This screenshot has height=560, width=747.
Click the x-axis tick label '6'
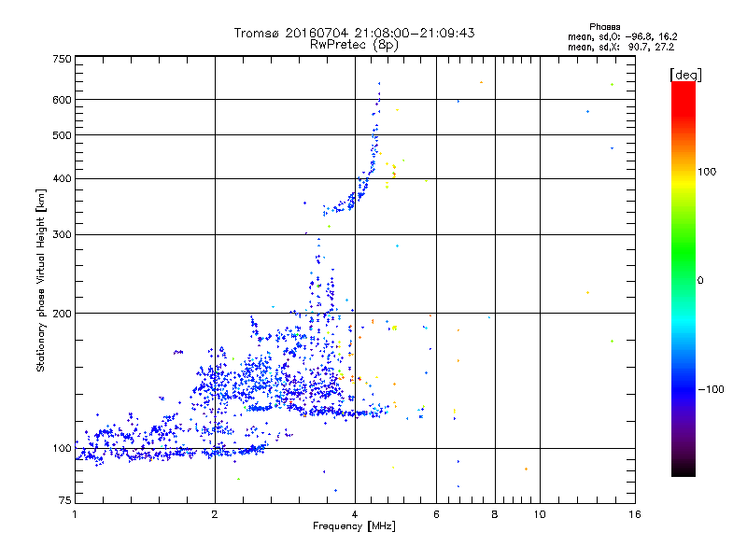(x=436, y=514)
